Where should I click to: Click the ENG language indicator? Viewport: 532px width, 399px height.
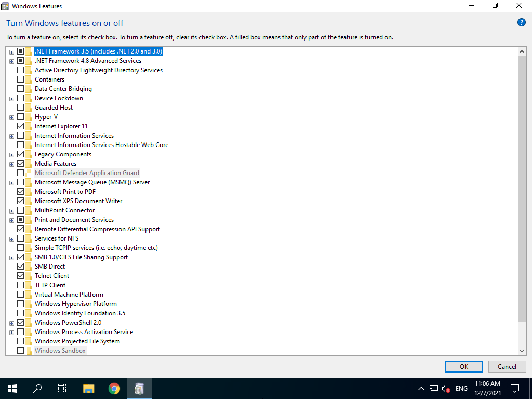(461, 389)
